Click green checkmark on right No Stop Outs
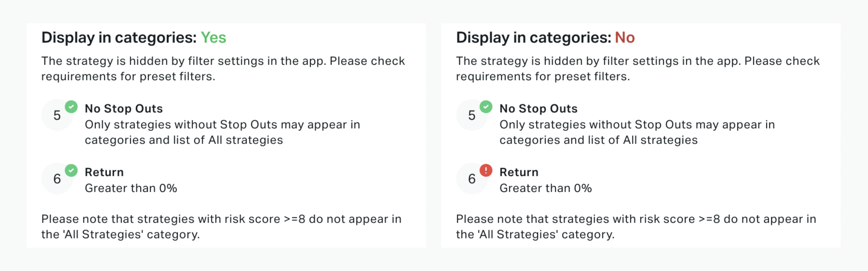 click(486, 107)
